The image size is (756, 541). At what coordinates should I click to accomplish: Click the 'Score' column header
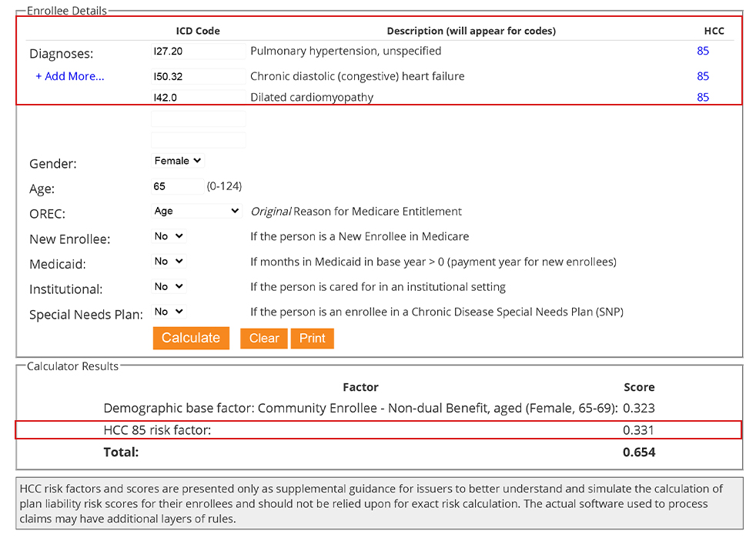click(639, 387)
